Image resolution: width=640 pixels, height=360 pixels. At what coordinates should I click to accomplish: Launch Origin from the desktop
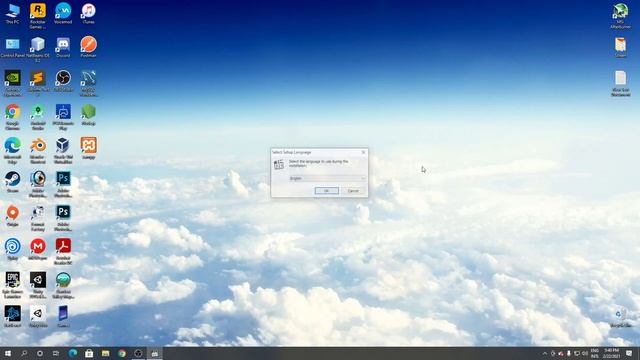pos(13,216)
